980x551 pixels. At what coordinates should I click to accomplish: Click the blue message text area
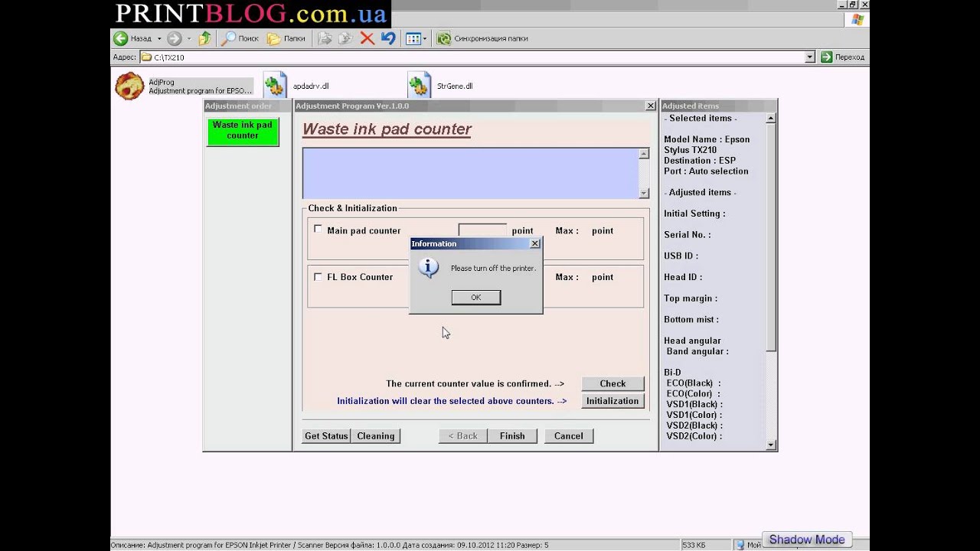coord(470,174)
